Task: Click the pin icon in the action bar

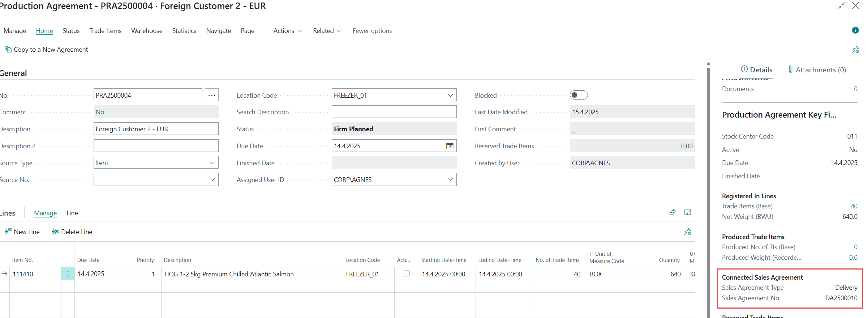Action: point(855,50)
